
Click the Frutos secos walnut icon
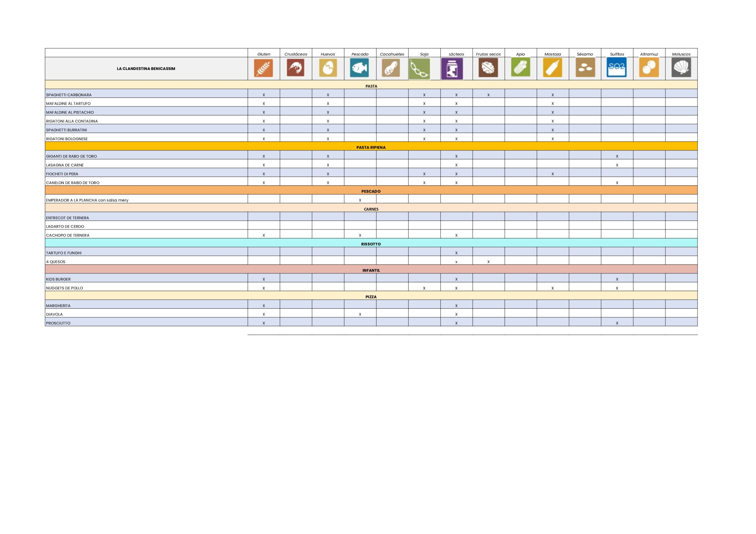point(488,68)
